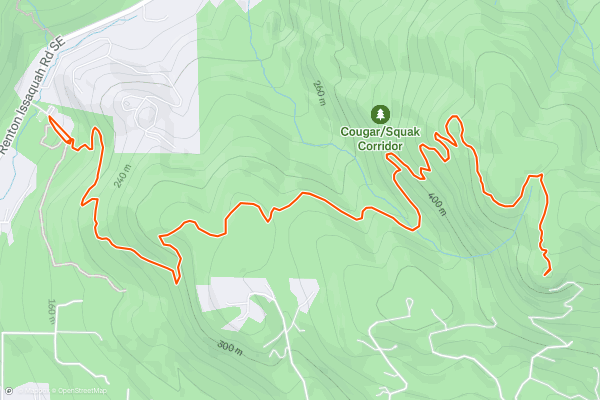Click the 400 m contour elevation label
The width and height of the screenshot is (600, 400).
[437, 204]
